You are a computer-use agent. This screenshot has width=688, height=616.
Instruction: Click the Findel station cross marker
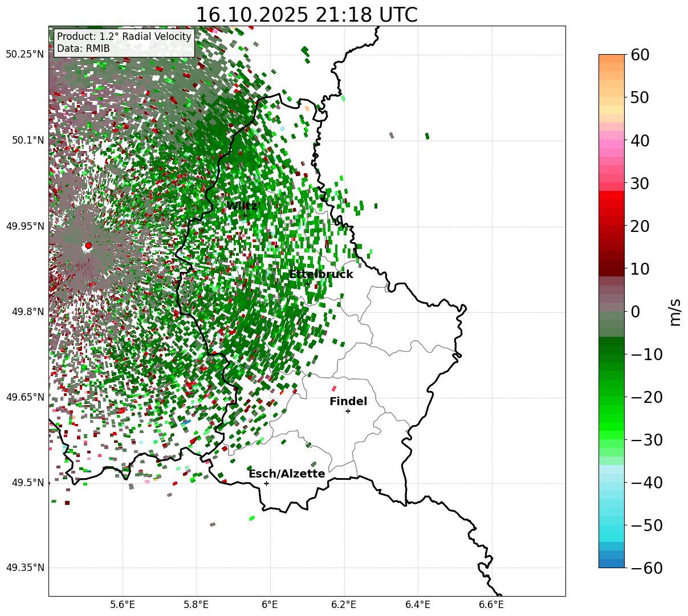pos(348,411)
